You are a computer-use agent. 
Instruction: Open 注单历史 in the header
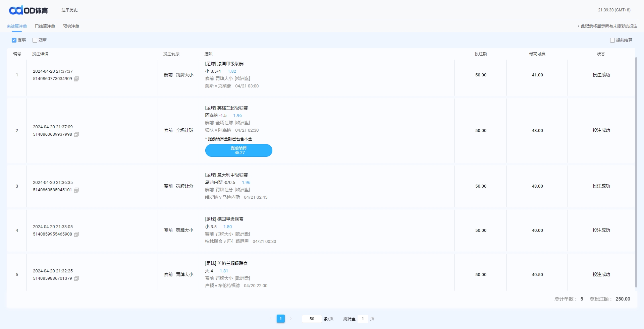(69, 10)
